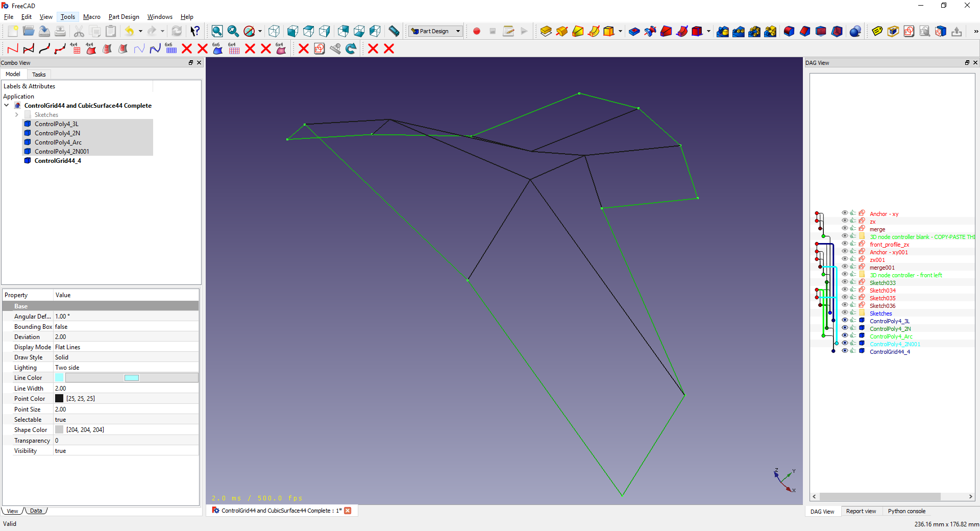Click the Open file folder icon
The image size is (980, 531).
pos(29,31)
